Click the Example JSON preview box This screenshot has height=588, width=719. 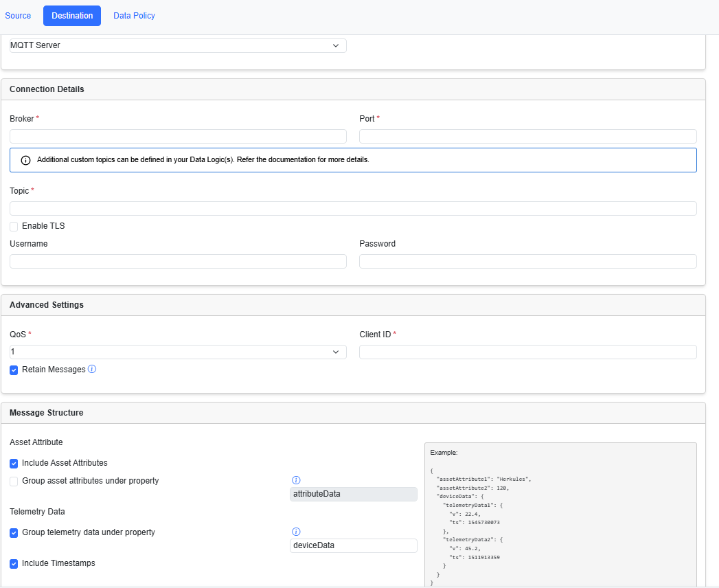click(x=560, y=514)
